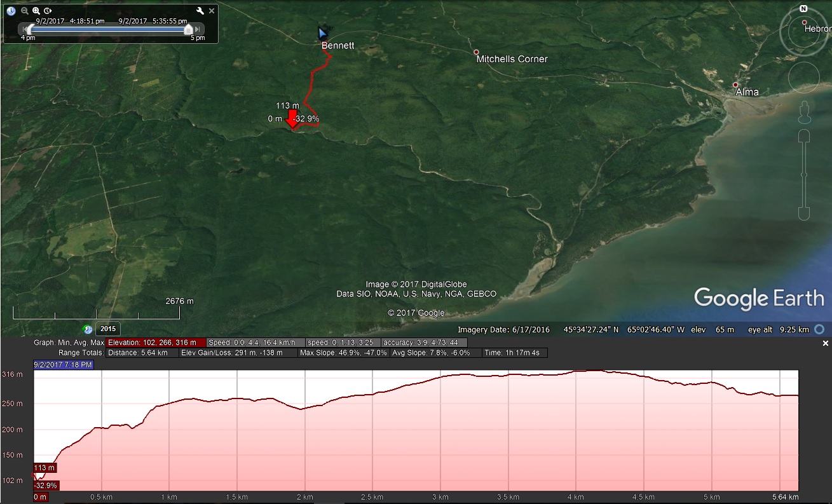Click the clock icon on the time slider
This screenshot has width=832, height=504.
(x=11, y=11)
